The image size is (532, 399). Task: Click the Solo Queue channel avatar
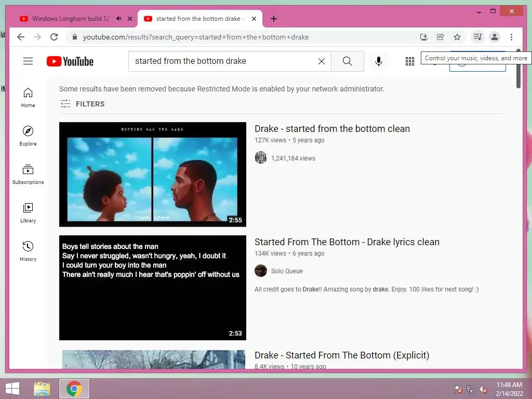pyautogui.click(x=261, y=271)
